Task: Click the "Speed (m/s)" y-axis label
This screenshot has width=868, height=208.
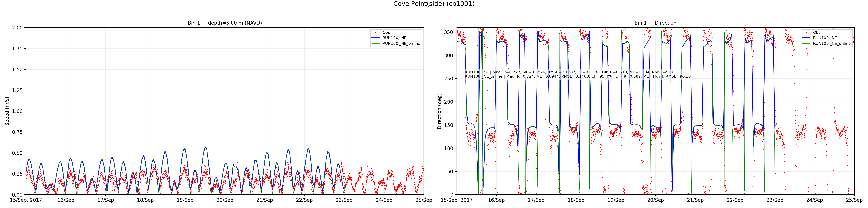Action: (7, 111)
